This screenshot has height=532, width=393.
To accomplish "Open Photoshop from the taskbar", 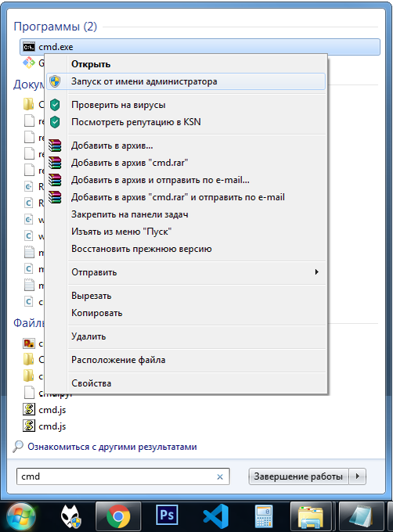I will coord(167,515).
